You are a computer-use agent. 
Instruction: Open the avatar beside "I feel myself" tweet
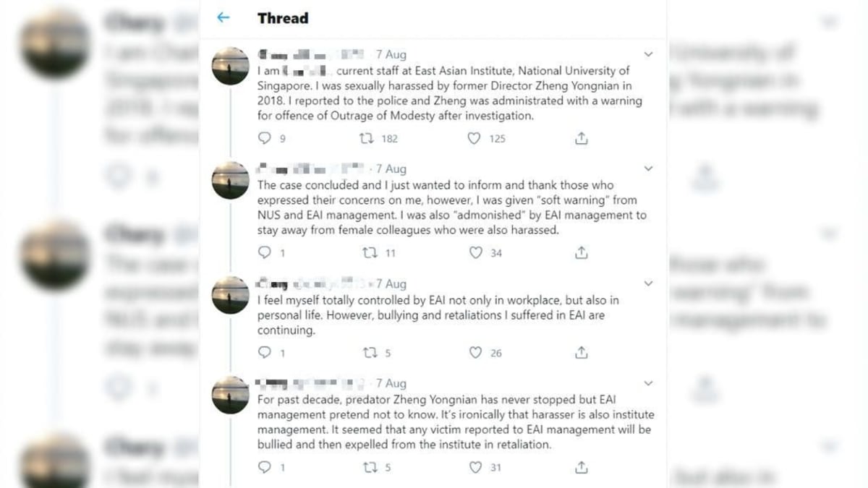coord(230,295)
